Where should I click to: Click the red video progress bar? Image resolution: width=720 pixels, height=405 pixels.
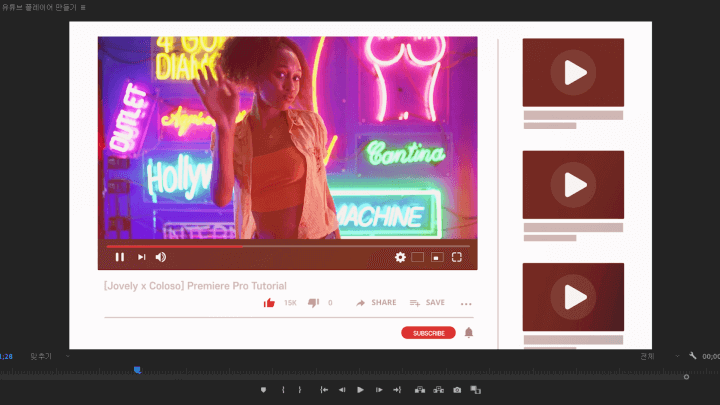(174, 247)
